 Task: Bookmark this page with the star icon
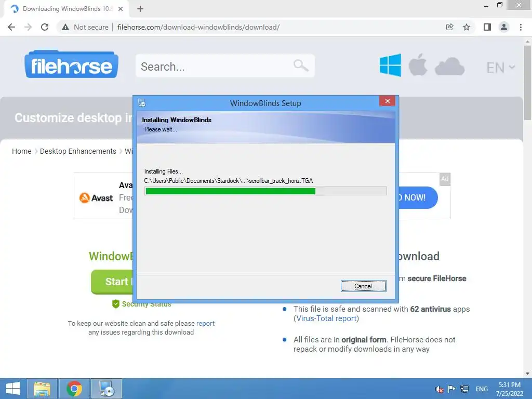(467, 27)
